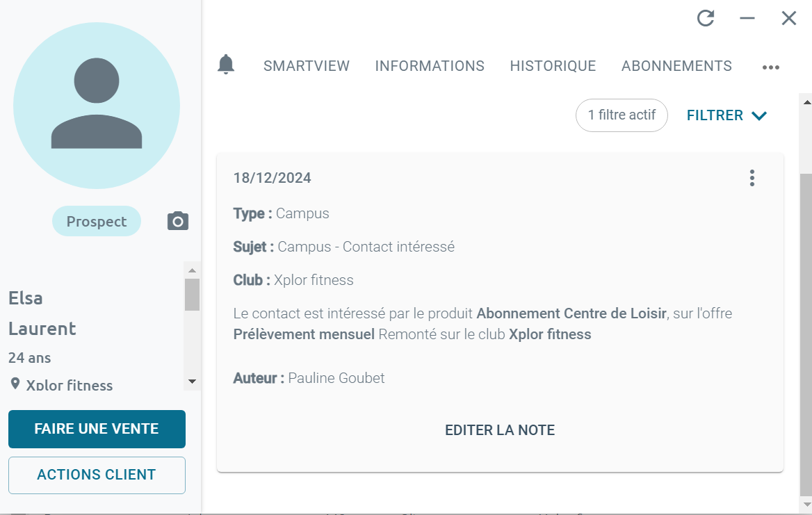Switch to the SMARTVIEW tab
Screen dimensions: 812x515
point(307,66)
